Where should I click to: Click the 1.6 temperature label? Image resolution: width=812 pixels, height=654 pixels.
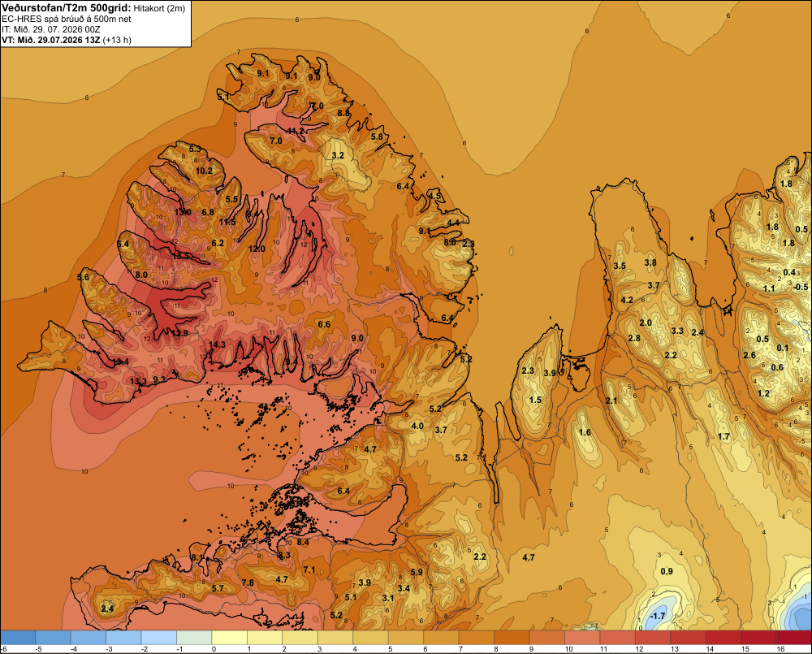(x=585, y=432)
